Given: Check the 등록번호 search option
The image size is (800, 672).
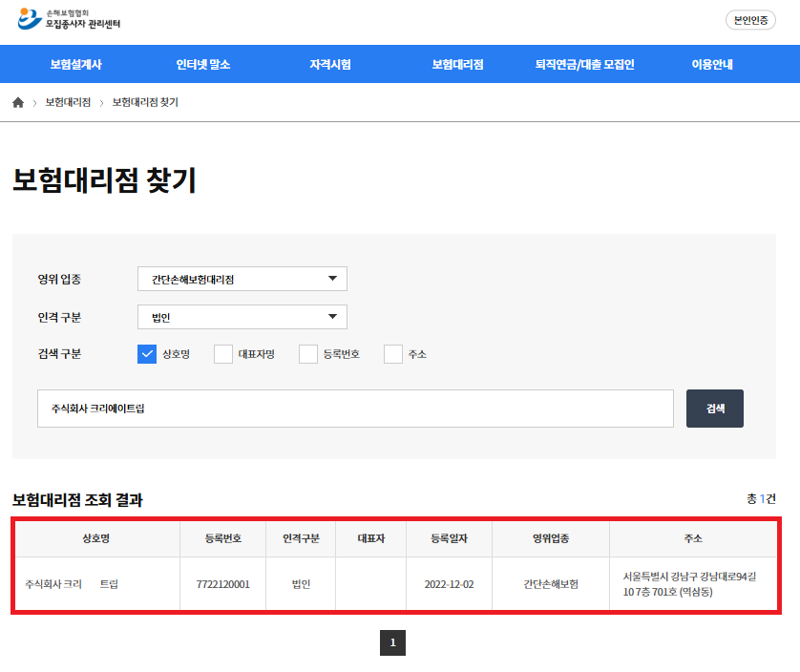Looking at the screenshot, I should click(x=308, y=354).
